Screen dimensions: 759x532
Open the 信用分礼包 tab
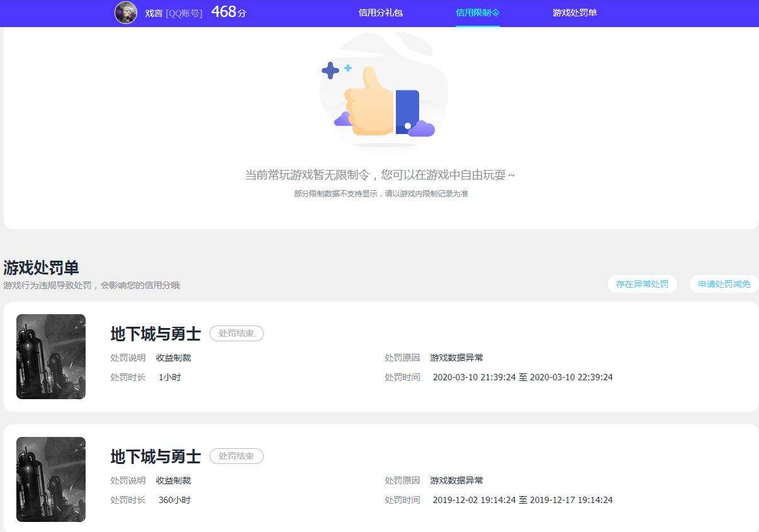click(x=381, y=13)
